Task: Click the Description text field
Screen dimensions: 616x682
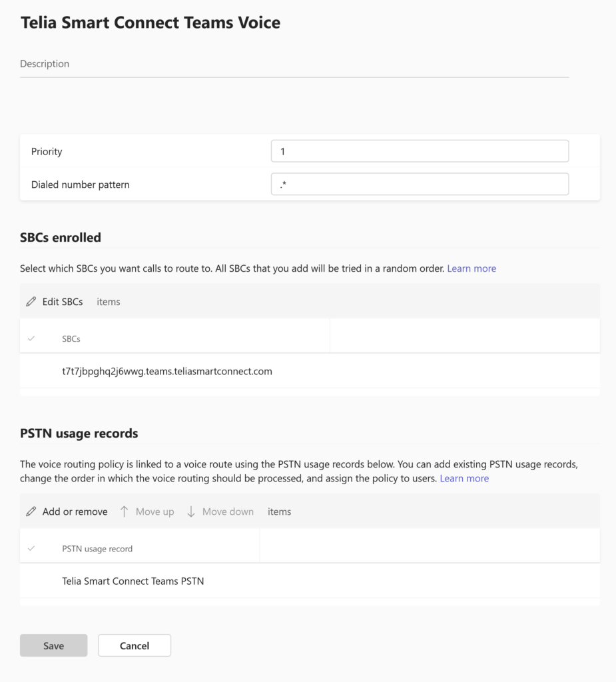Action: pyautogui.click(x=294, y=64)
